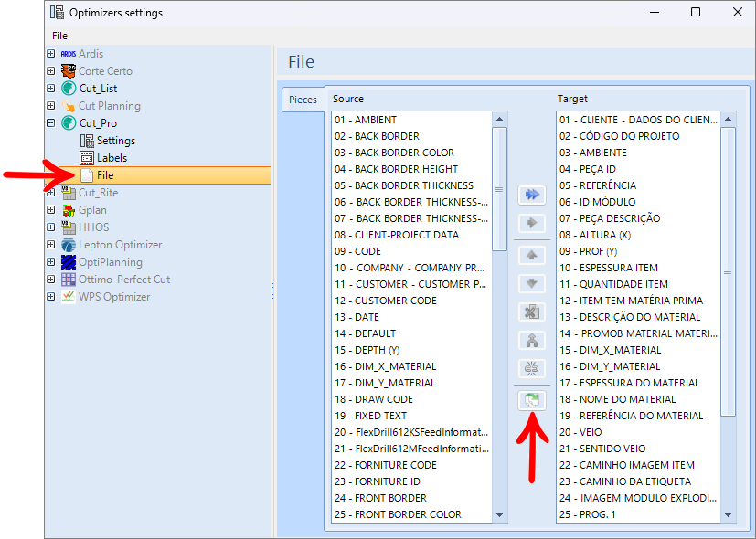Expand the WPS Optimizer tree node

pyautogui.click(x=50, y=296)
